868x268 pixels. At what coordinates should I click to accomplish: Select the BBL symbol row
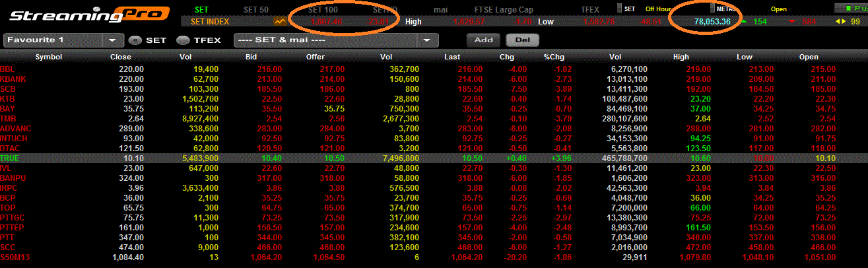click(434, 69)
